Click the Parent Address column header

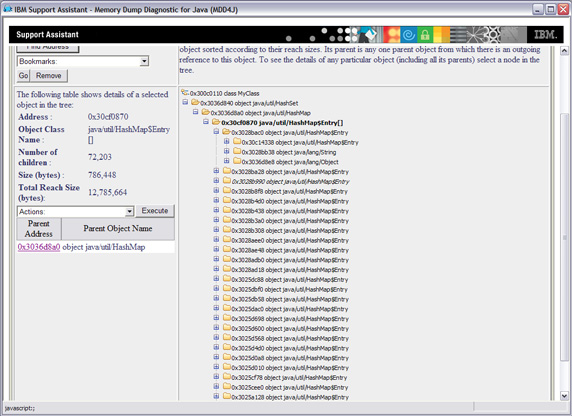point(39,228)
